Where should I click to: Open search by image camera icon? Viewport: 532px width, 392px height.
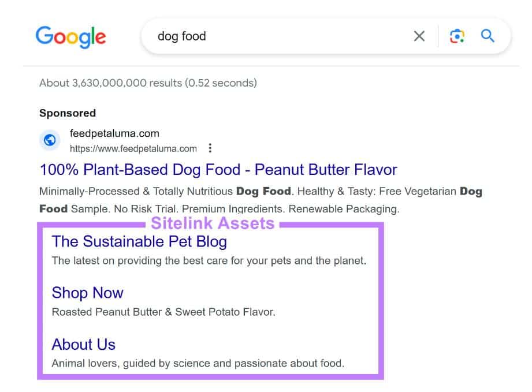click(x=457, y=36)
